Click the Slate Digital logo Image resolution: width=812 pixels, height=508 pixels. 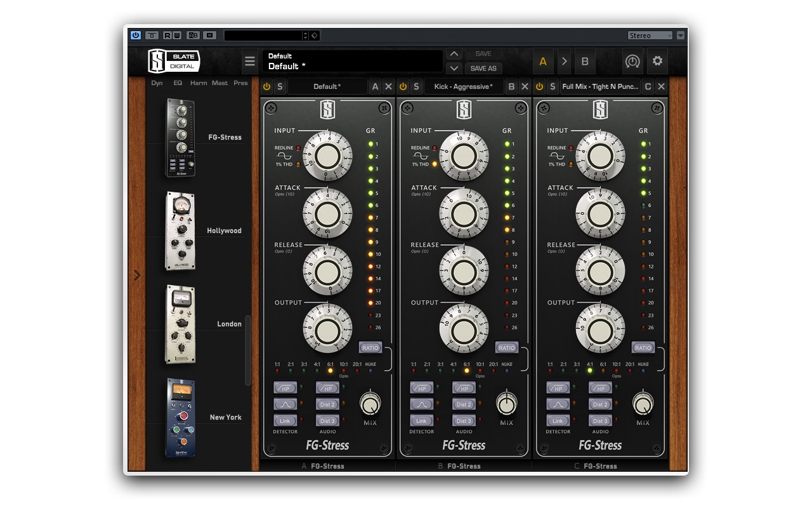pos(174,61)
